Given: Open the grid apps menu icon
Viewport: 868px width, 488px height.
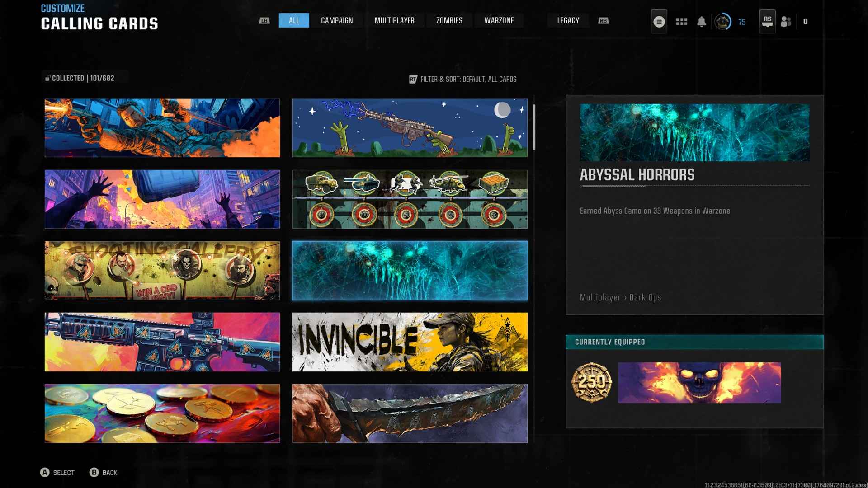Looking at the screenshot, I should click(x=681, y=22).
